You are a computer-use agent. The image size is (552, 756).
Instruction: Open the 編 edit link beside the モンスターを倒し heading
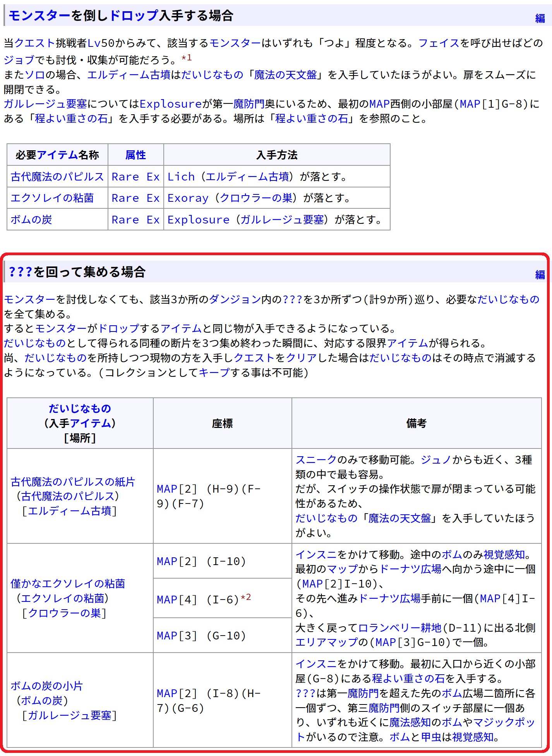click(540, 18)
